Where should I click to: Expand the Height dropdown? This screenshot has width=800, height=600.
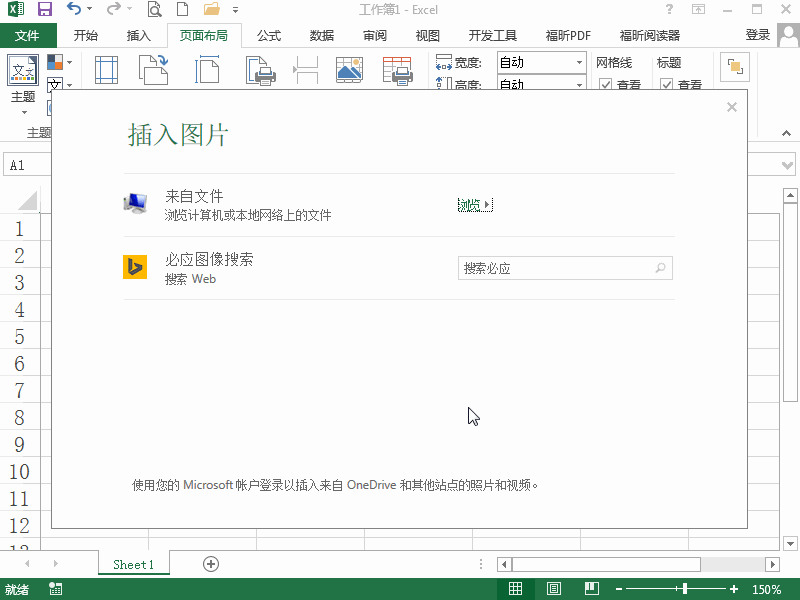(579, 84)
